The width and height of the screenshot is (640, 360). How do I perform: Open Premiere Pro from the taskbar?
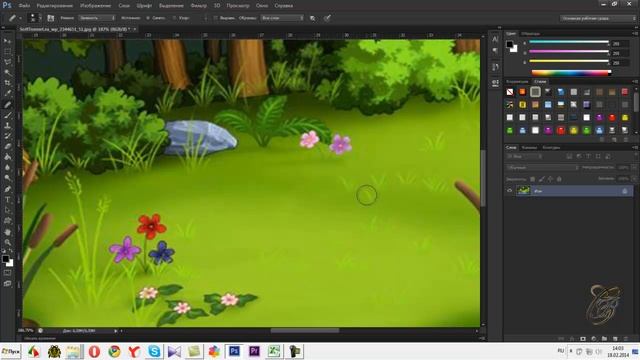click(254, 351)
